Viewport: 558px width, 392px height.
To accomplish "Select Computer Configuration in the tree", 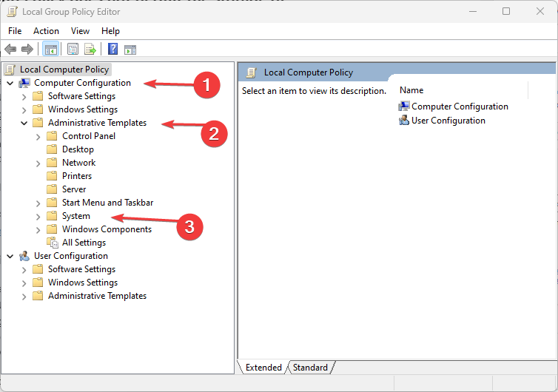I will (83, 83).
